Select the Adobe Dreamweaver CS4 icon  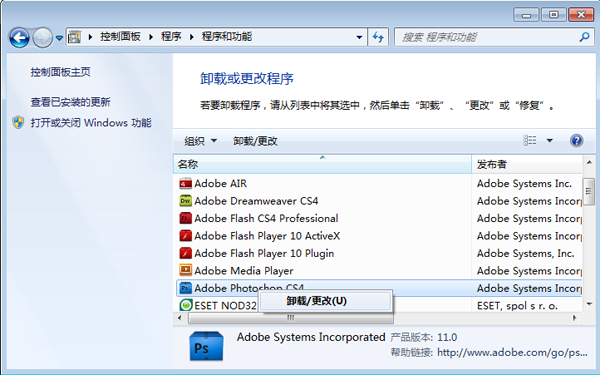pyautogui.click(x=186, y=201)
